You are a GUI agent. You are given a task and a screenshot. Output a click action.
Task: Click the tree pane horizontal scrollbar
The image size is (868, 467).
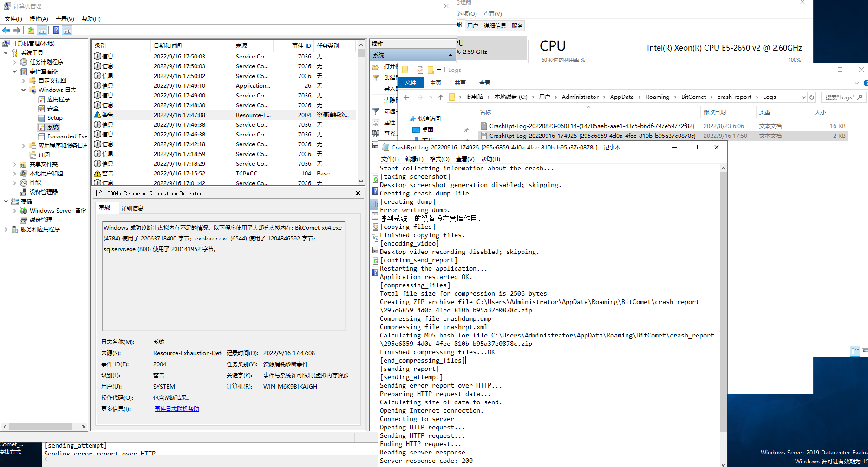pyautogui.click(x=40, y=427)
